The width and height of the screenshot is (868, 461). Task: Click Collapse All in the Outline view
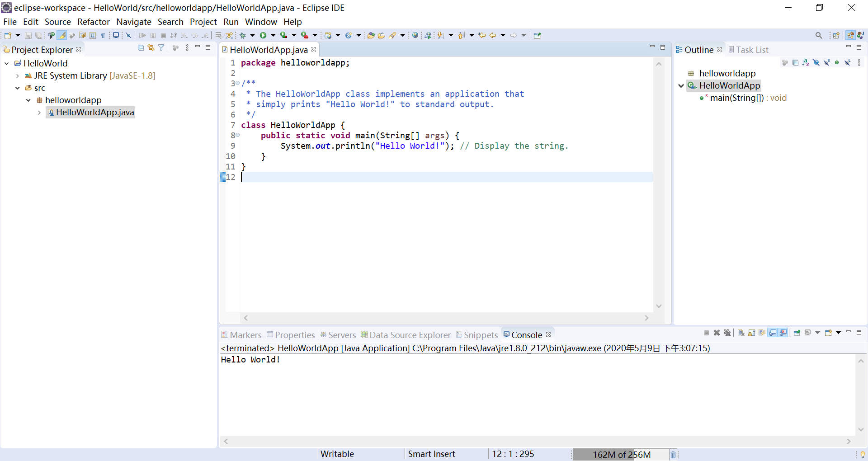[x=795, y=63]
